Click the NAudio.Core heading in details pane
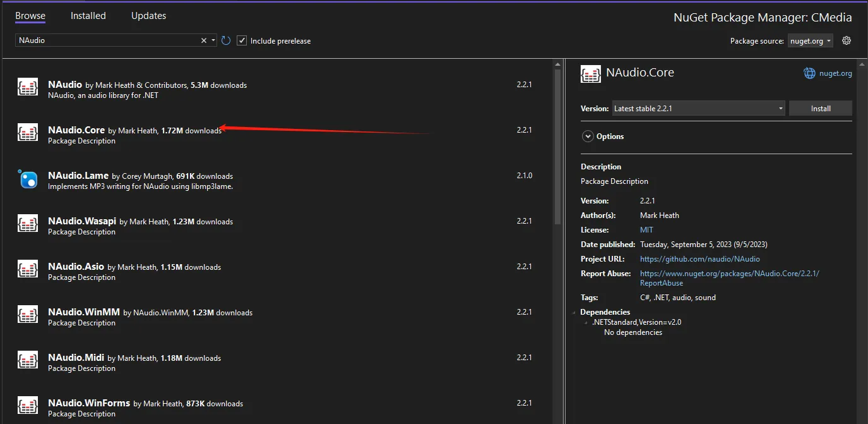Screen dimensions: 868x424 tap(640, 73)
